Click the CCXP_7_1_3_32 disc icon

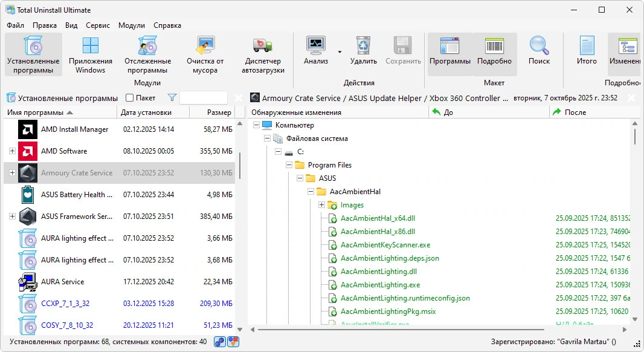pyautogui.click(x=28, y=304)
